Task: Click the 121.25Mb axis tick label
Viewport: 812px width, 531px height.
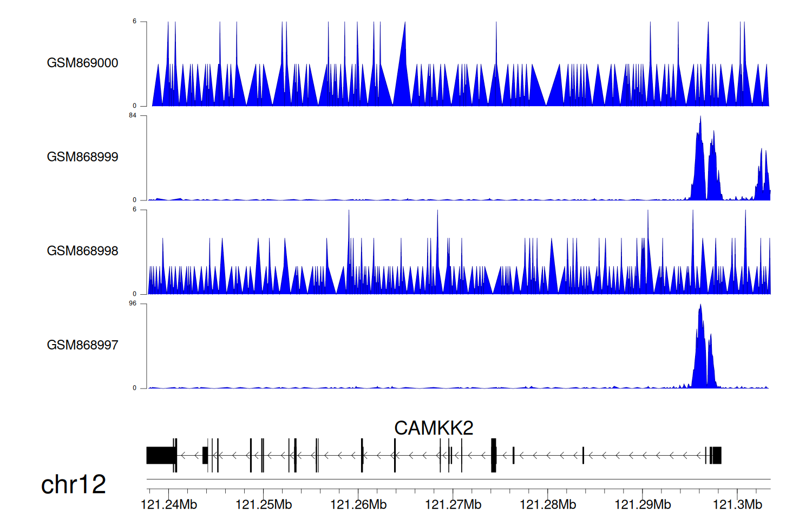Action: (264, 505)
